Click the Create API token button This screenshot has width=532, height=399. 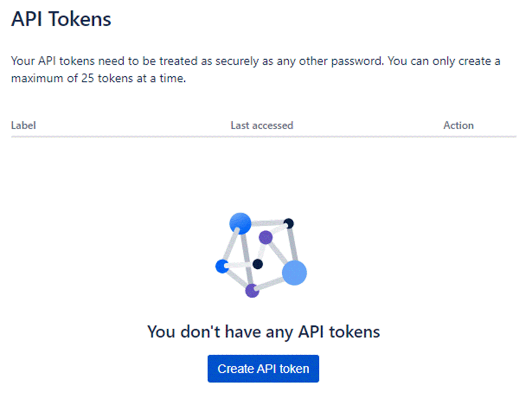pyautogui.click(x=263, y=368)
